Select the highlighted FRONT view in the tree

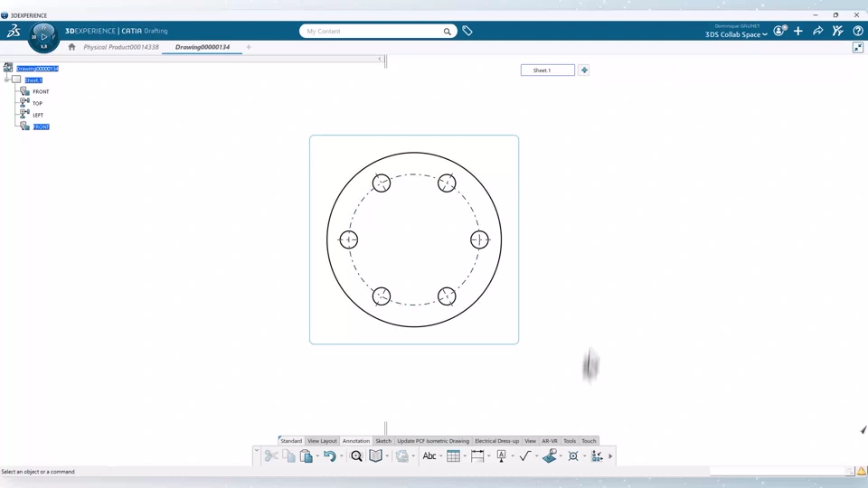coord(41,127)
